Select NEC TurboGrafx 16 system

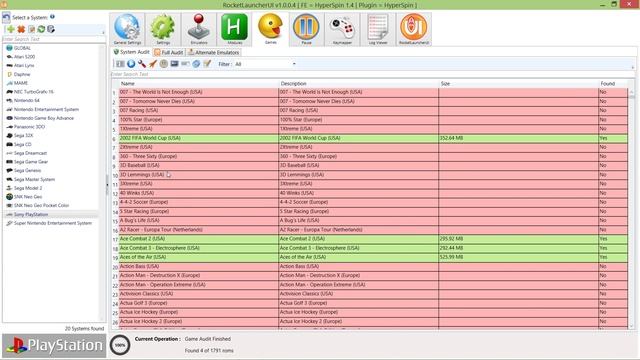(33, 92)
